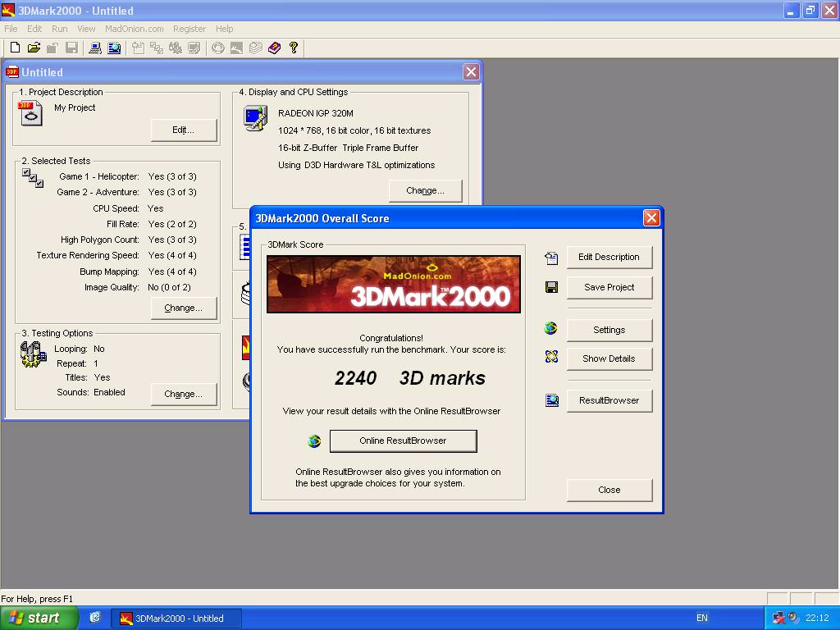Click the 'Sounds: Enabled' value

(109, 392)
